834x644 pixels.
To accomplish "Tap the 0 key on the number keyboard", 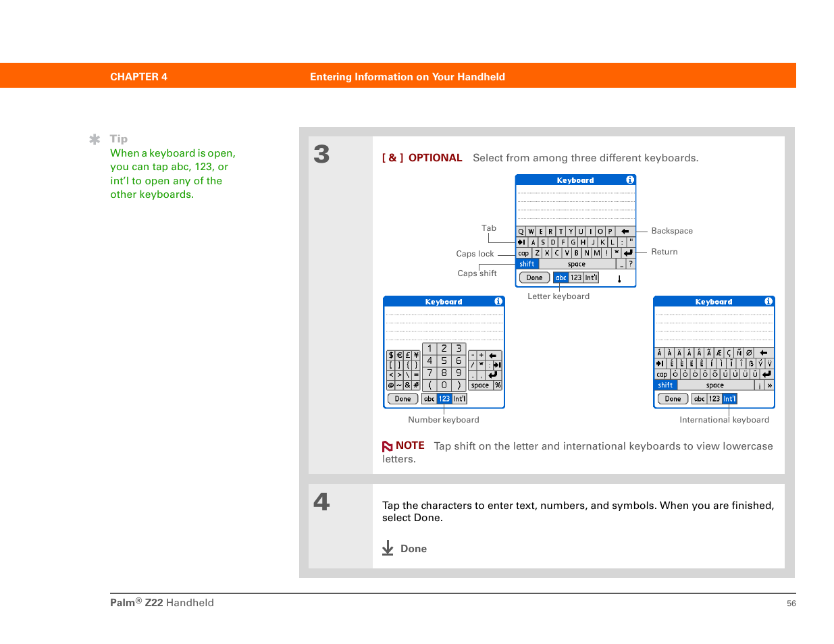I will pos(444,385).
